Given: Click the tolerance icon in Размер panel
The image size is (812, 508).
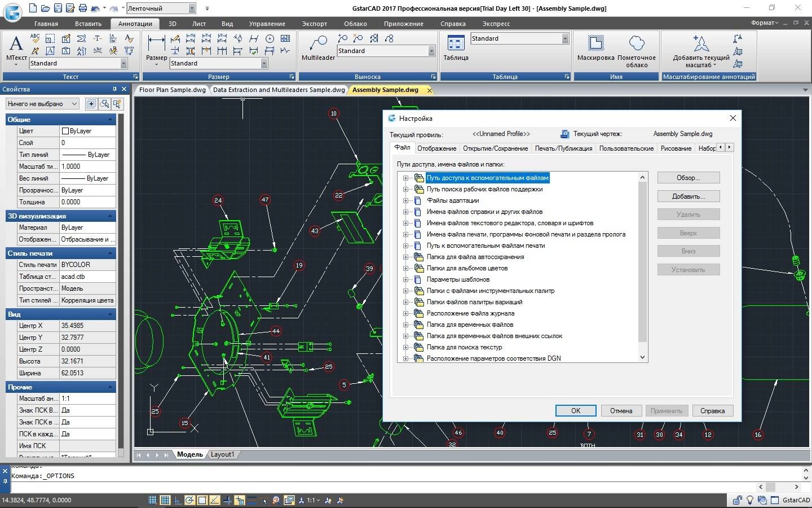Looking at the screenshot, I should (285, 38).
